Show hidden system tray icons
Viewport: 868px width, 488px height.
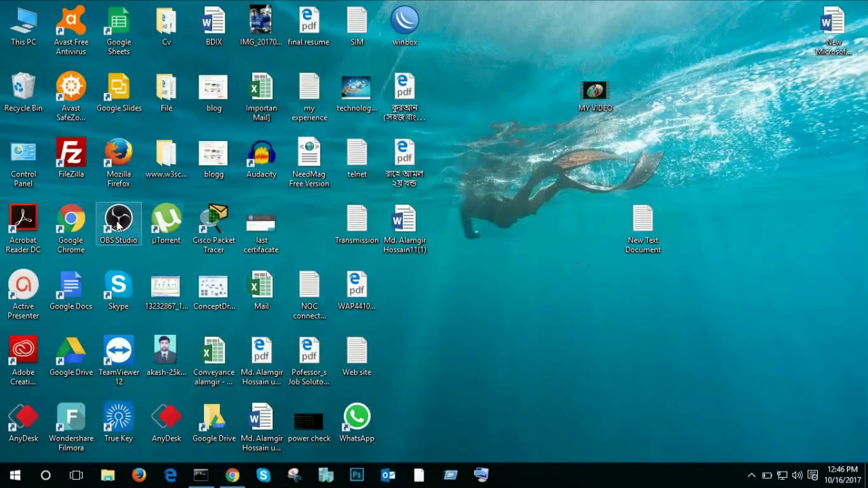tap(751, 475)
